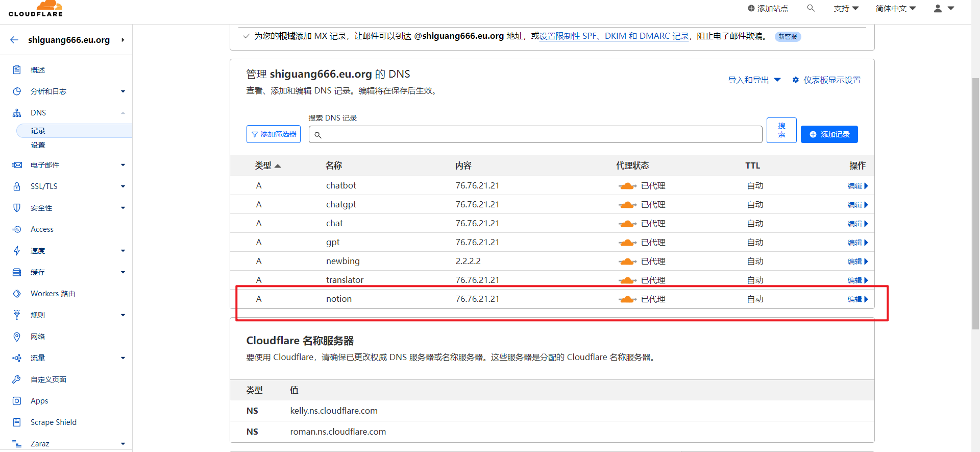Click the 流量 traffic nodes icon
Image resolution: width=980 pixels, height=452 pixels.
tap(17, 358)
